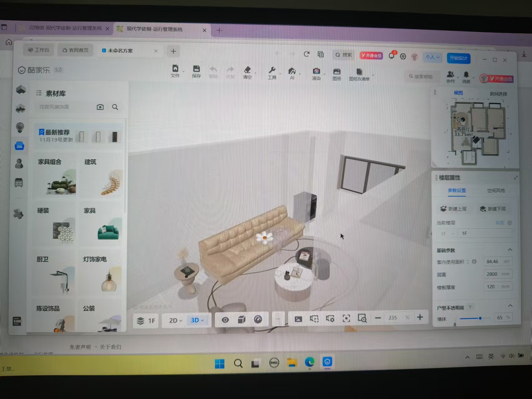
Task: Open File Explorer from the Windows taskbar
Action: (x=292, y=363)
